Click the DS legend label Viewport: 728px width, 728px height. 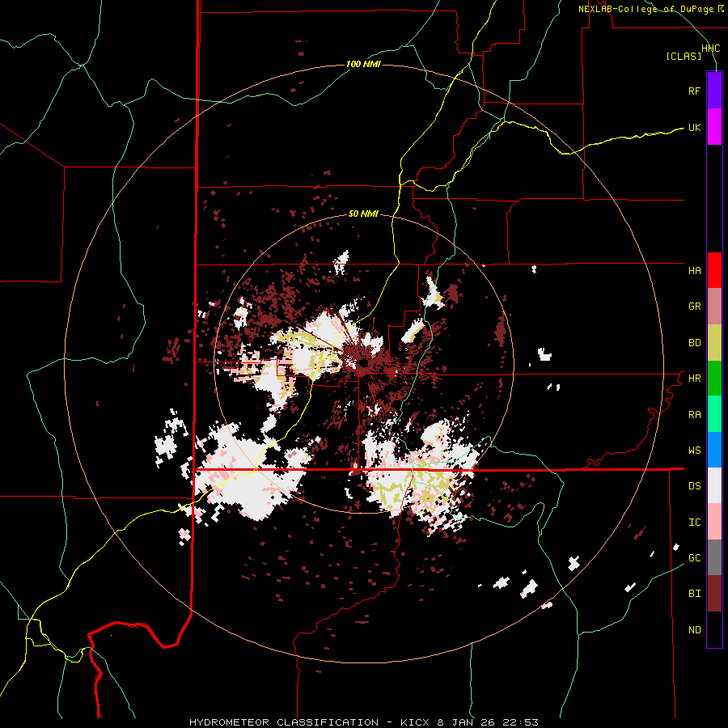694,486
